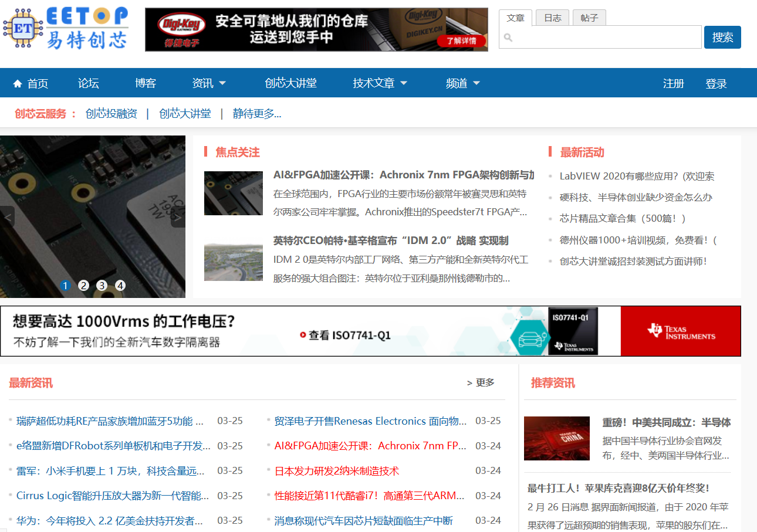Open LabVIEW 2020有哪些应用 activity link

click(x=637, y=176)
